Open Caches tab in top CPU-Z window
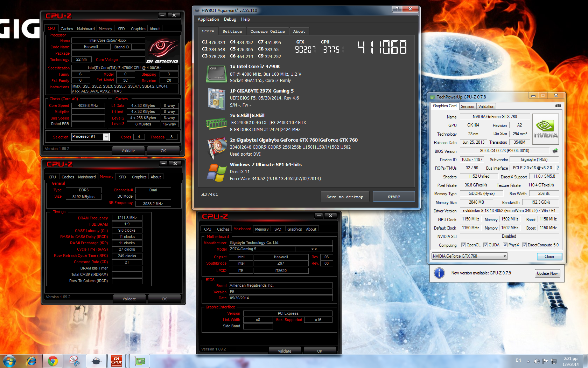The image size is (588, 368). tap(66, 29)
